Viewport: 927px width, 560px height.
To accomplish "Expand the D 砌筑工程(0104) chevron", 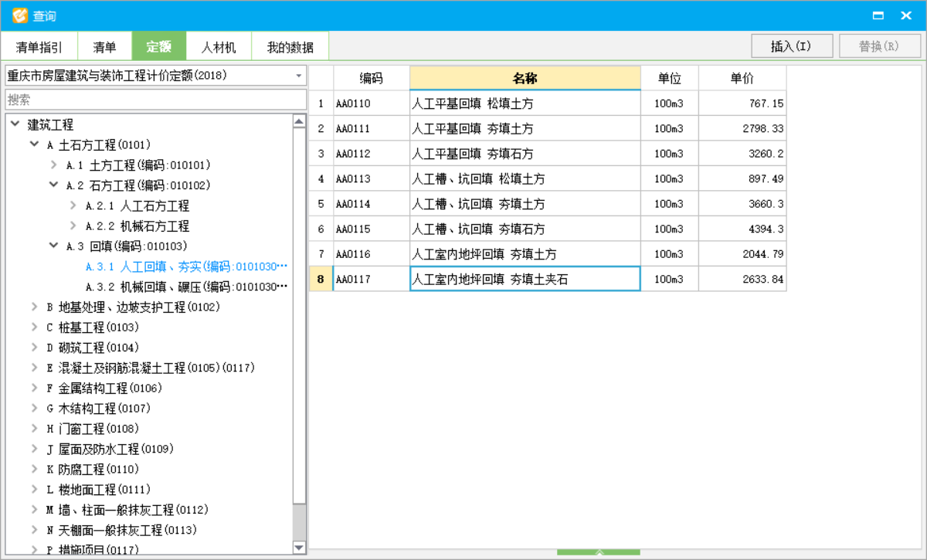I will click(x=34, y=348).
